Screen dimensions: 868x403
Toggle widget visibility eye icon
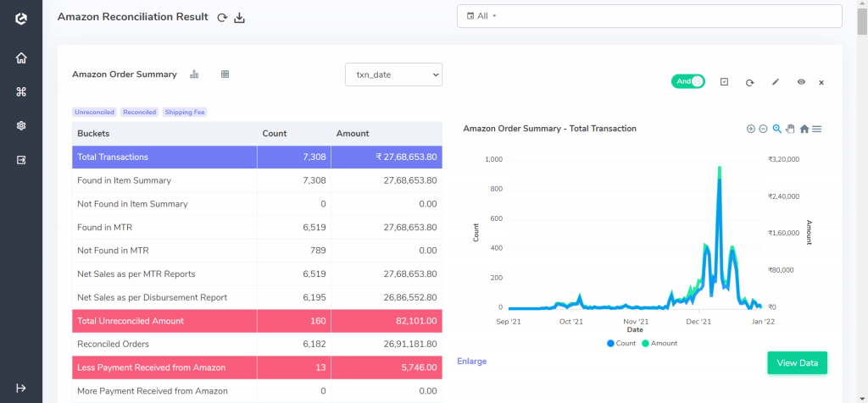801,82
